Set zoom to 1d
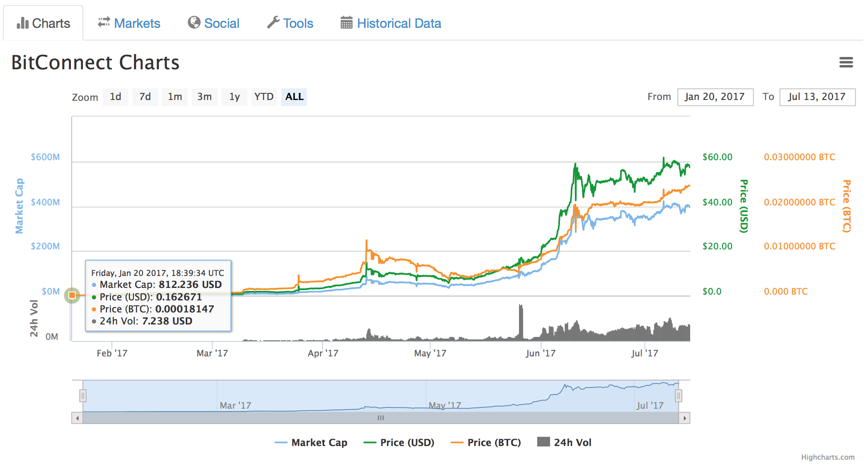 pyautogui.click(x=116, y=97)
